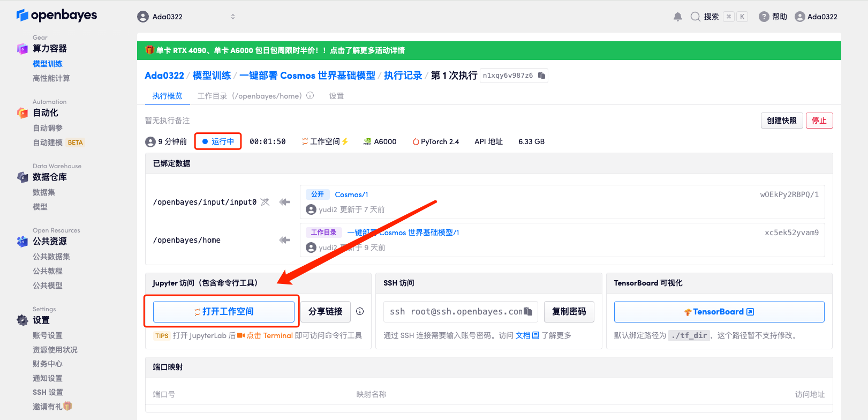This screenshot has width=868, height=420.
Task: Open the Cosmos/1 dataset link
Action: [x=351, y=194]
